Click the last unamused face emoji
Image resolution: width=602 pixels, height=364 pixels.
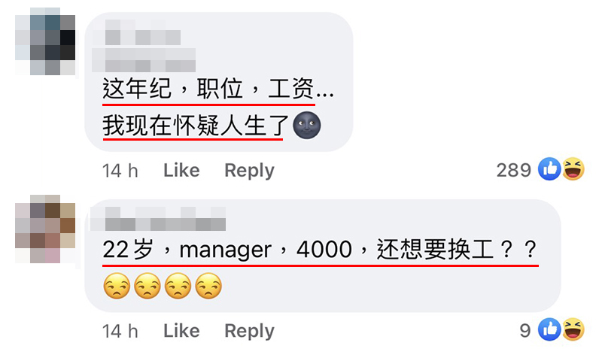[x=208, y=286]
